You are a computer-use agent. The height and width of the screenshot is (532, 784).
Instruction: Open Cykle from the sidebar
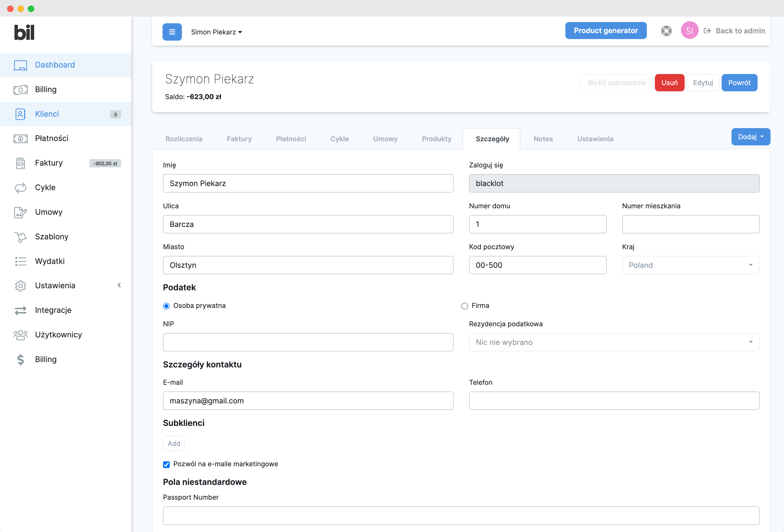45,188
